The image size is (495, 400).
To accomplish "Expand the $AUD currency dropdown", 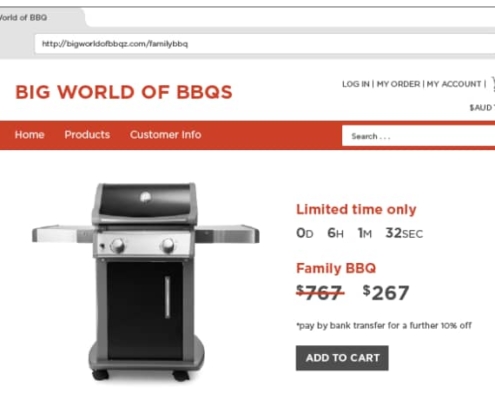I will click(482, 108).
